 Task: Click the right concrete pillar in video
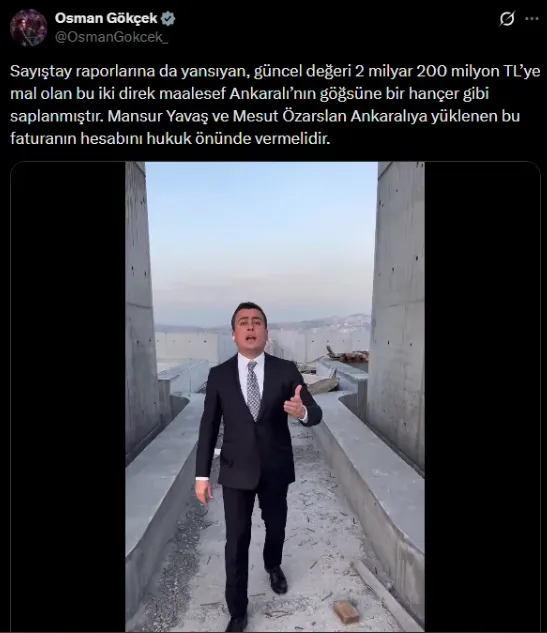pyautogui.click(x=398, y=315)
